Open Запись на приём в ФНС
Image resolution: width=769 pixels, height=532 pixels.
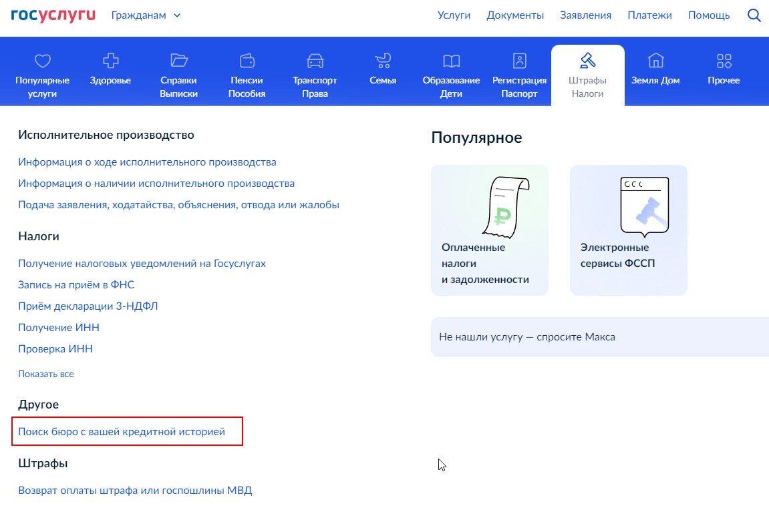tap(76, 284)
